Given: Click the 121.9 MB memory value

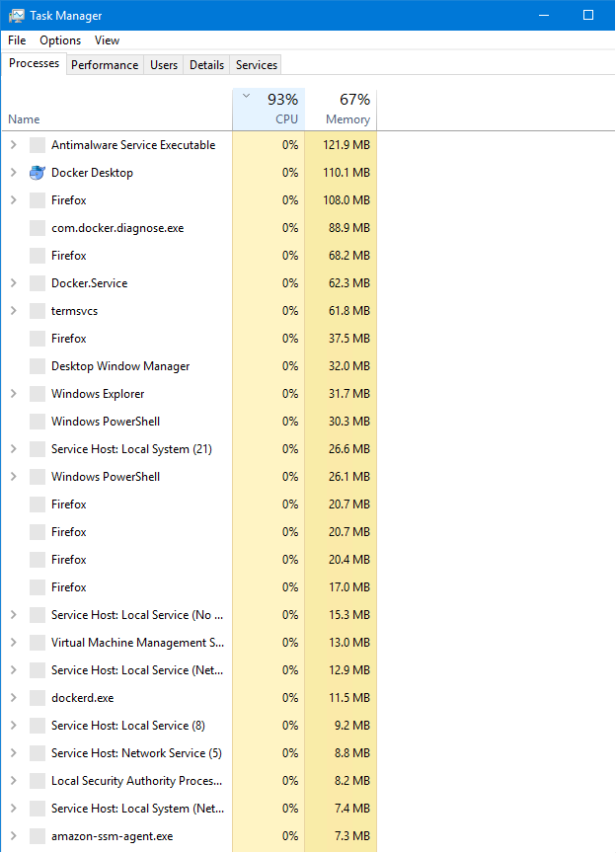Looking at the screenshot, I should point(346,145).
